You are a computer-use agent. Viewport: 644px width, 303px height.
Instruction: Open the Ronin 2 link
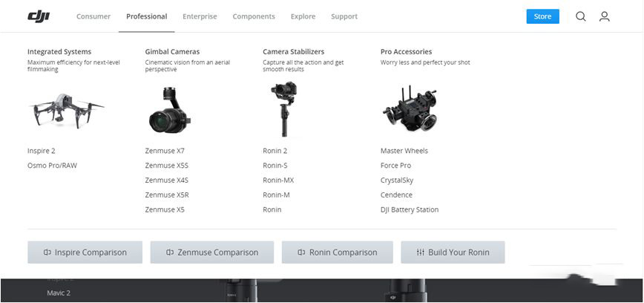[x=275, y=151]
